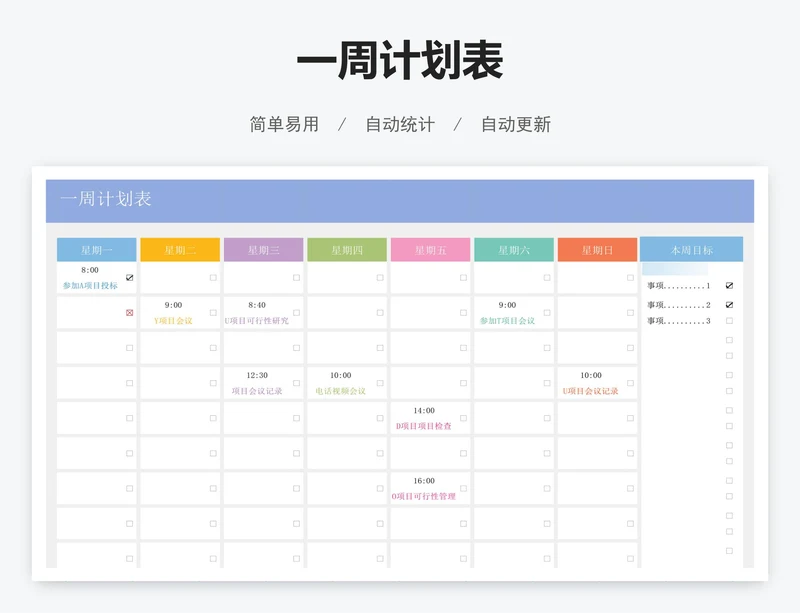Uncheck the 事项1 goal checkbox
This screenshot has width=800, height=613.
click(x=730, y=285)
